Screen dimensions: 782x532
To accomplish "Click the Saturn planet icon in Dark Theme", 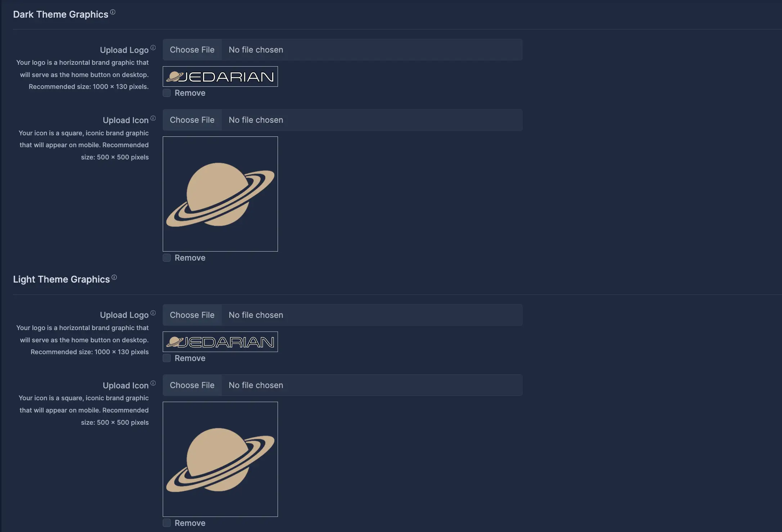I will pyautogui.click(x=220, y=194).
